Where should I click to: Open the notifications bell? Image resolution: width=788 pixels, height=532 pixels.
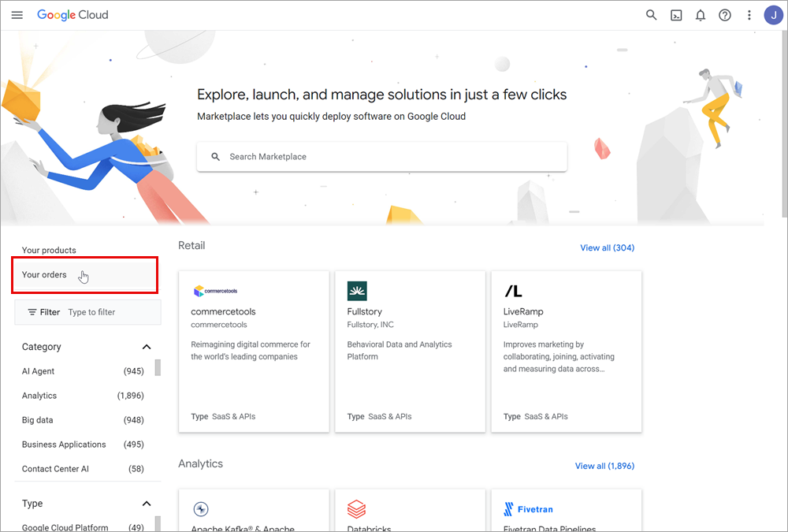(700, 15)
